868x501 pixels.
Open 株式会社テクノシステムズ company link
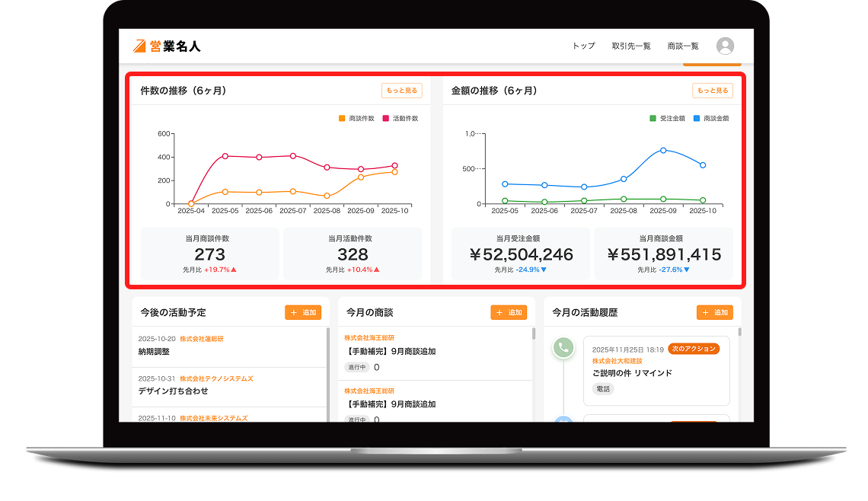point(216,378)
